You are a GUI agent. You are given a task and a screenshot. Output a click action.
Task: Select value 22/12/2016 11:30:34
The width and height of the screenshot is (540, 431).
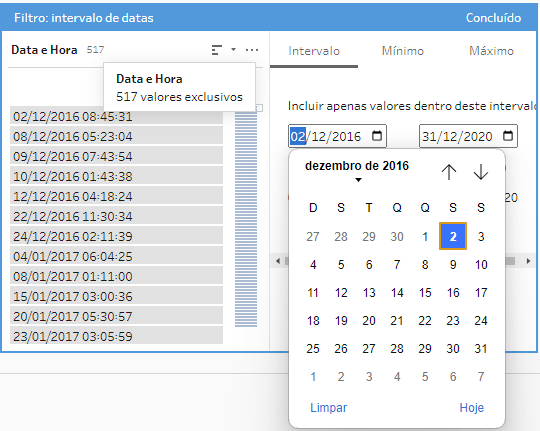116,216
